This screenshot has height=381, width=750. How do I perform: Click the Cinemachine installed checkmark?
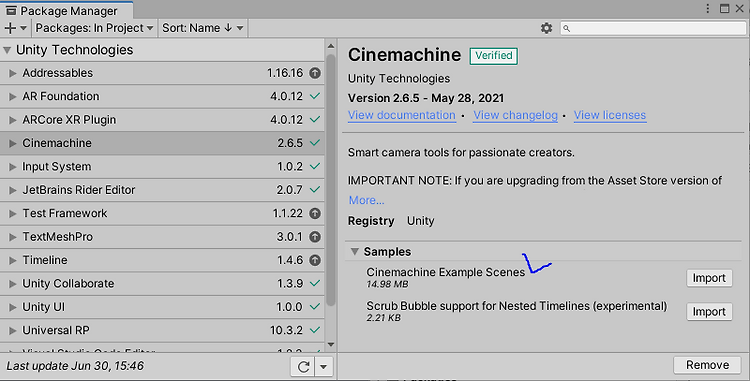[x=315, y=143]
